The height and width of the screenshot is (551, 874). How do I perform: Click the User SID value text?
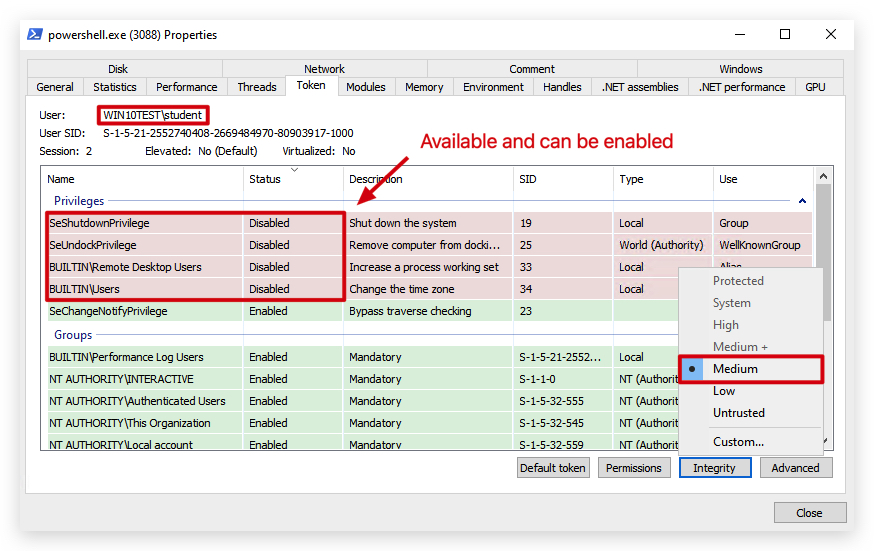point(228,133)
